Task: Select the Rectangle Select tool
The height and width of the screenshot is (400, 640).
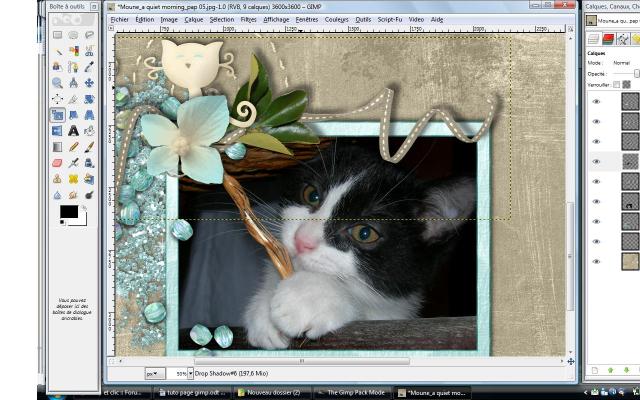Action: 58,35
